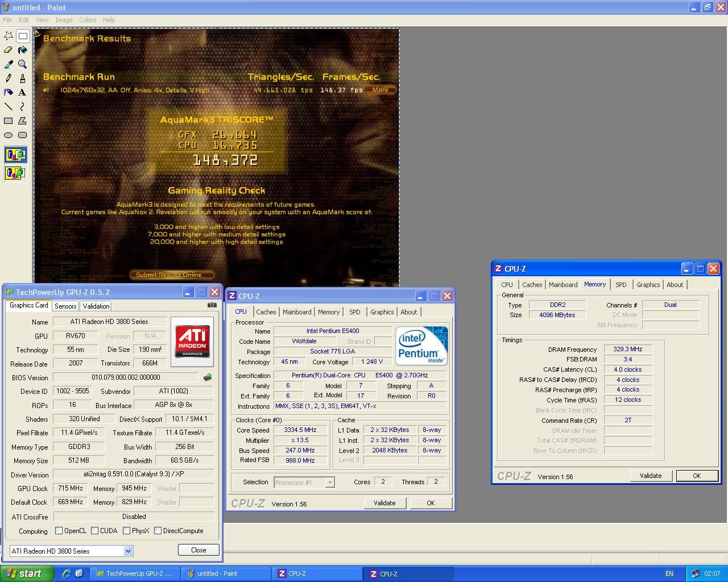Pick the Eraser tool in Paint
This screenshot has width=728, height=582.
pyautogui.click(x=9, y=50)
